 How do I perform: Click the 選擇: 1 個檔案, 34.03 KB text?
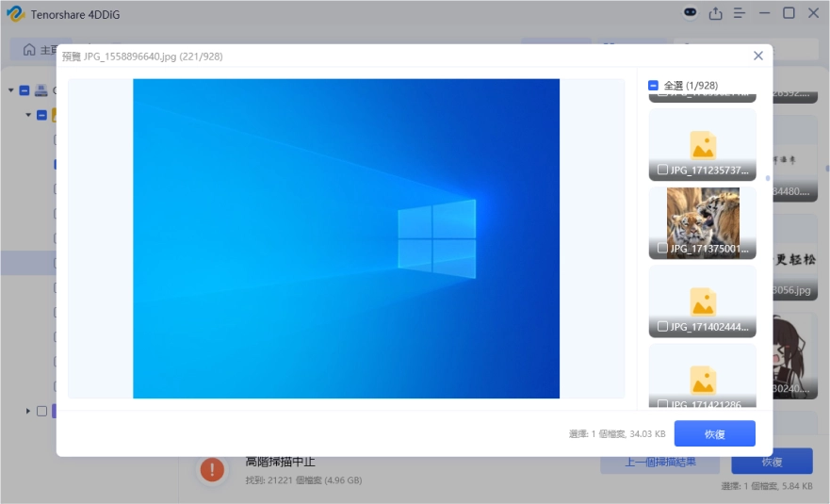pyautogui.click(x=617, y=433)
